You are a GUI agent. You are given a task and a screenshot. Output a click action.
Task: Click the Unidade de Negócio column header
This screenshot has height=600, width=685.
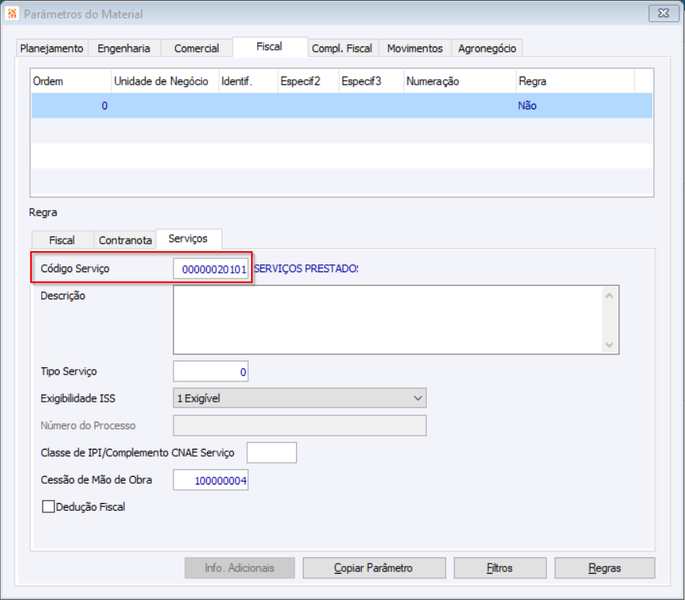coord(165,81)
